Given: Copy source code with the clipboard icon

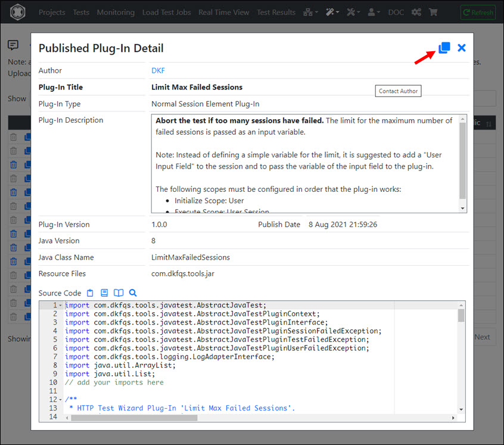Looking at the screenshot, I should [x=91, y=292].
